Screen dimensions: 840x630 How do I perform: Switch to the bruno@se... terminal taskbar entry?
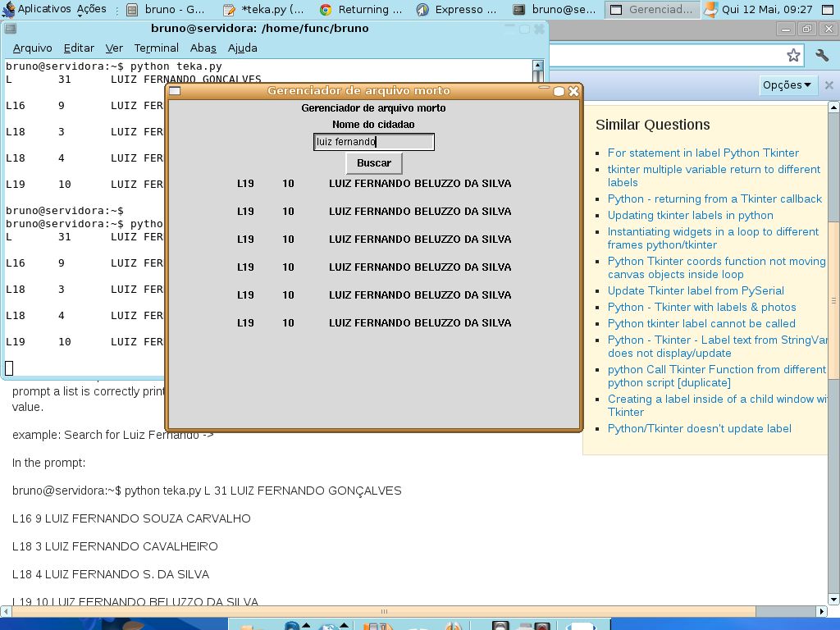(555, 10)
